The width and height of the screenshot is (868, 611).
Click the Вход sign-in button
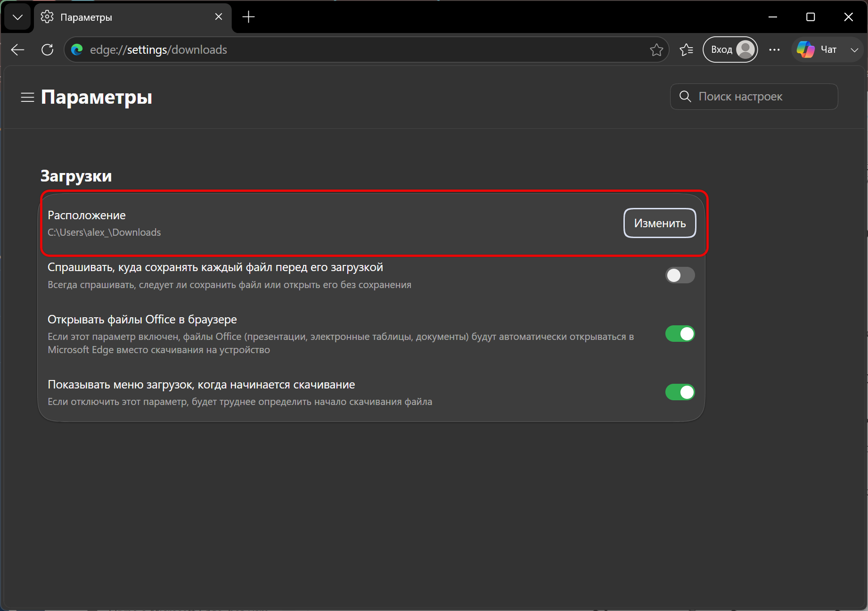pyautogui.click(x=730, y=50)
